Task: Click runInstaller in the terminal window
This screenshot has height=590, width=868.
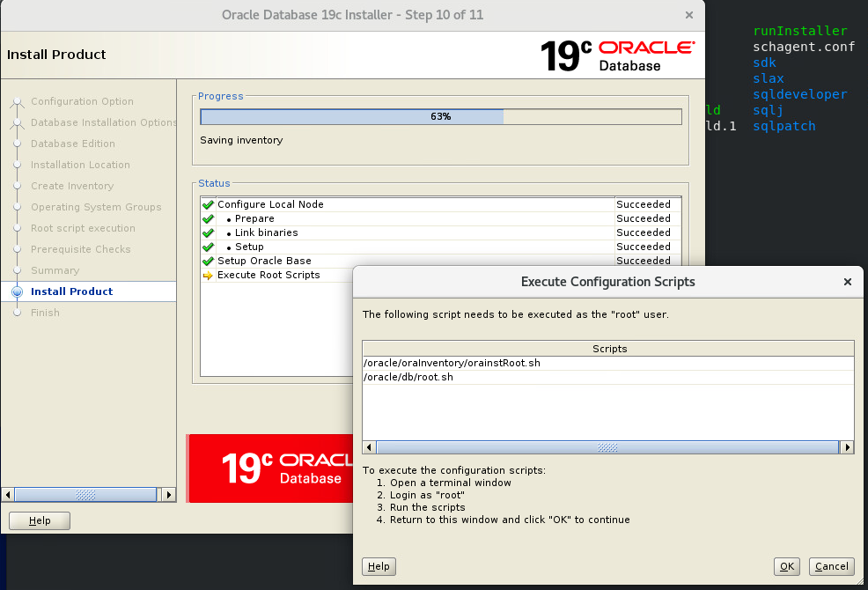Action: click(x=800, y=31)
